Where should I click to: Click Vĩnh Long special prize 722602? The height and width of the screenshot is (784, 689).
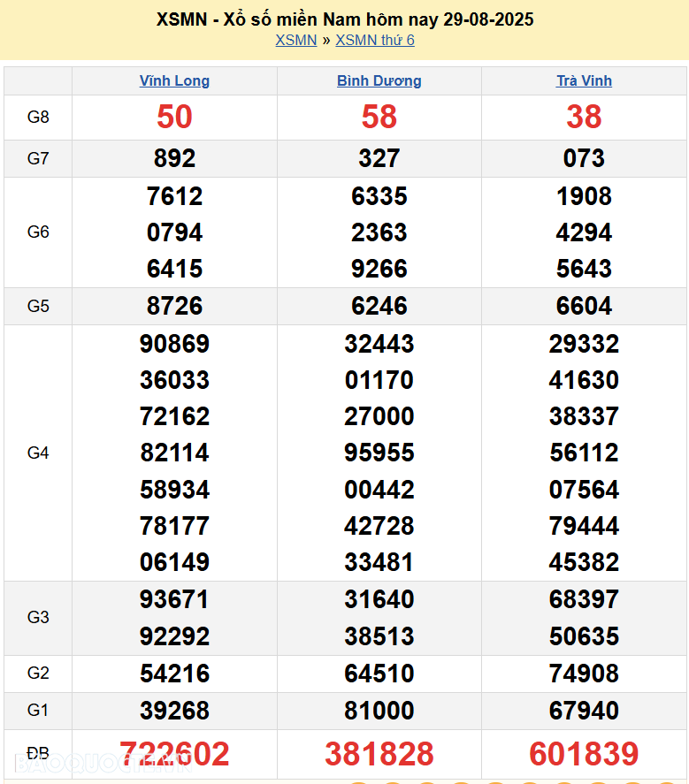click(174, 754)
